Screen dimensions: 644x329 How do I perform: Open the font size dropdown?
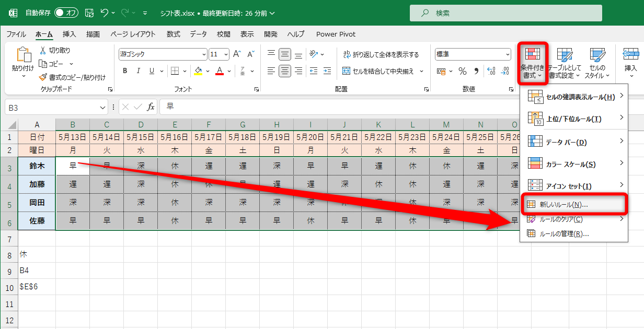click(x=226, y=54)
